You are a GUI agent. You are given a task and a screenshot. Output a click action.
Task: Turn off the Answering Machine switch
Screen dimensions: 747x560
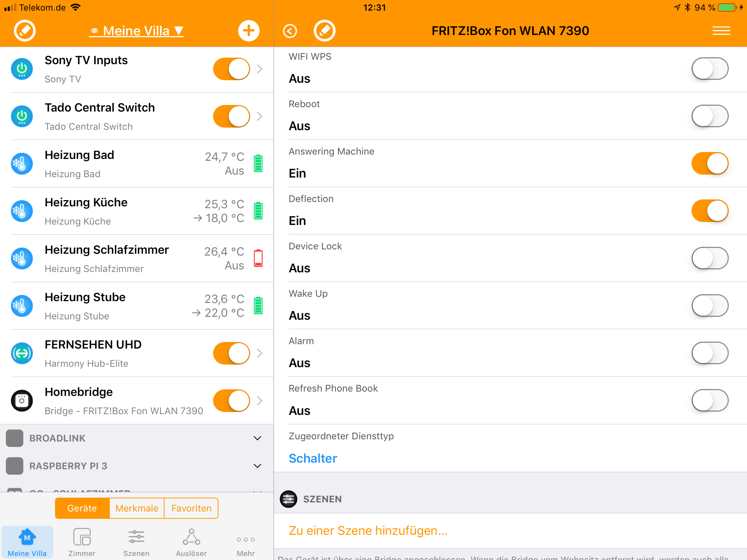[709, 163]
